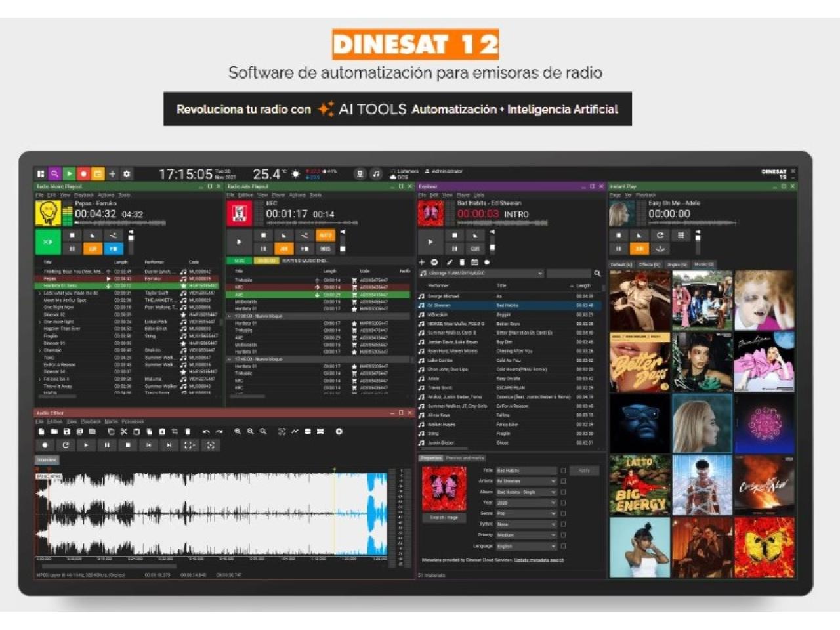Trigger the Better Days cover thumbnail

click(640, 362)
